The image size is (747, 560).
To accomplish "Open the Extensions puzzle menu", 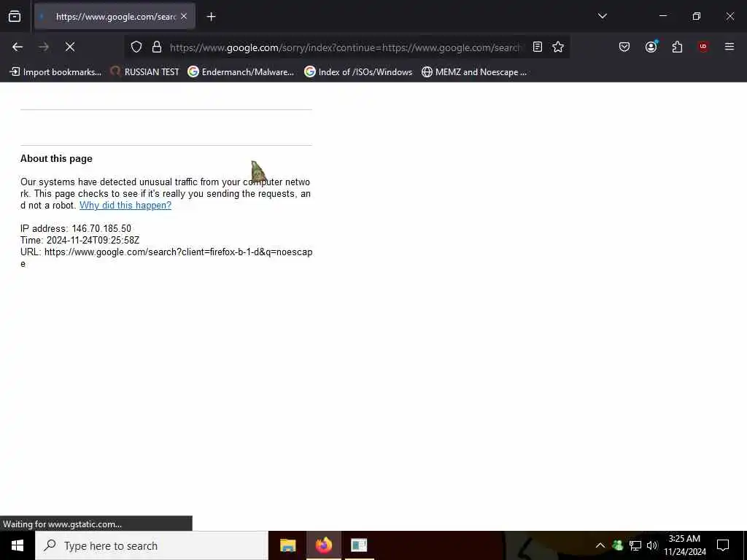I will (x=677, y=47).
